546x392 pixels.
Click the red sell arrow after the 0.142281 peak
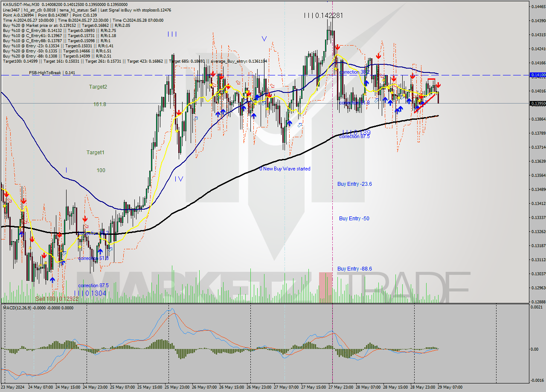[337, 47]
